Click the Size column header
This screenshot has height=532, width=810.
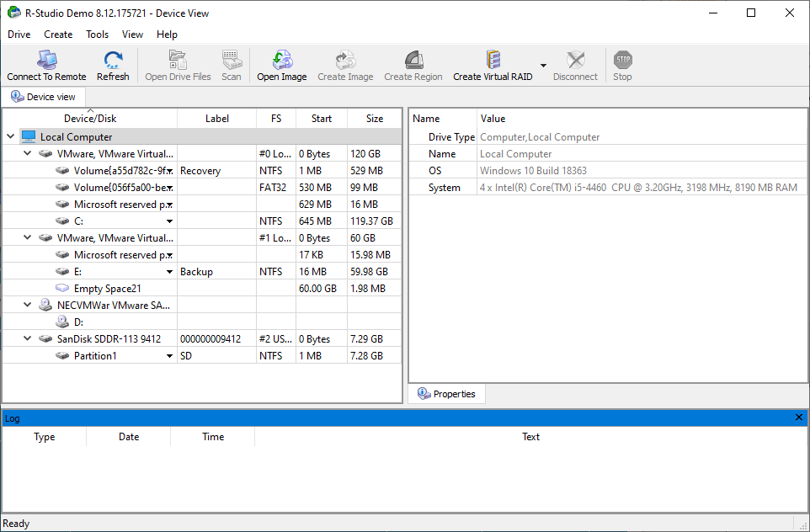point(375,119)
